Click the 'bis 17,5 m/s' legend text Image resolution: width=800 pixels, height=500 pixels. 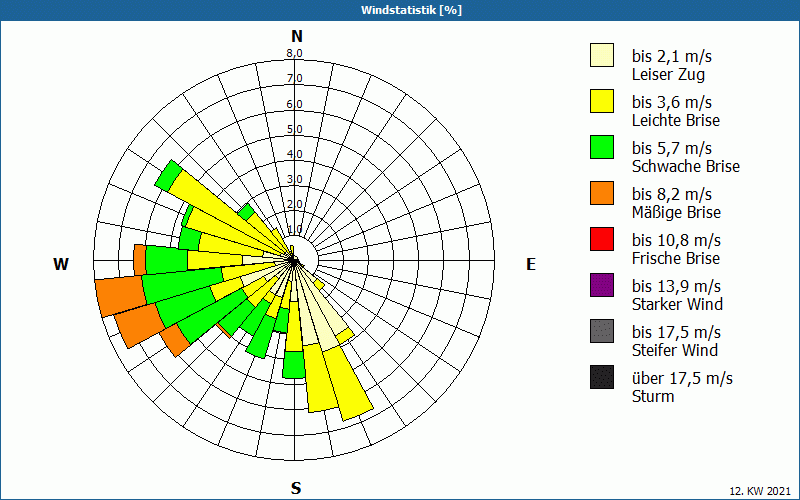(677, 332)
